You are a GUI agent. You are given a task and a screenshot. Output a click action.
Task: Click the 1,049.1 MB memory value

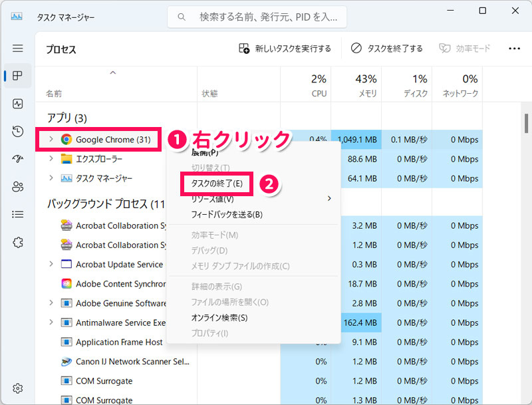click(357, 140)
